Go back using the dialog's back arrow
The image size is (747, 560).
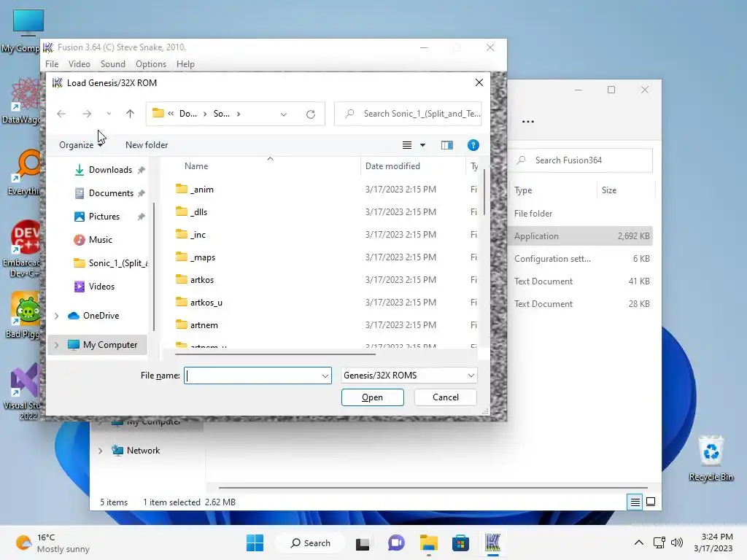coord(61,114)
